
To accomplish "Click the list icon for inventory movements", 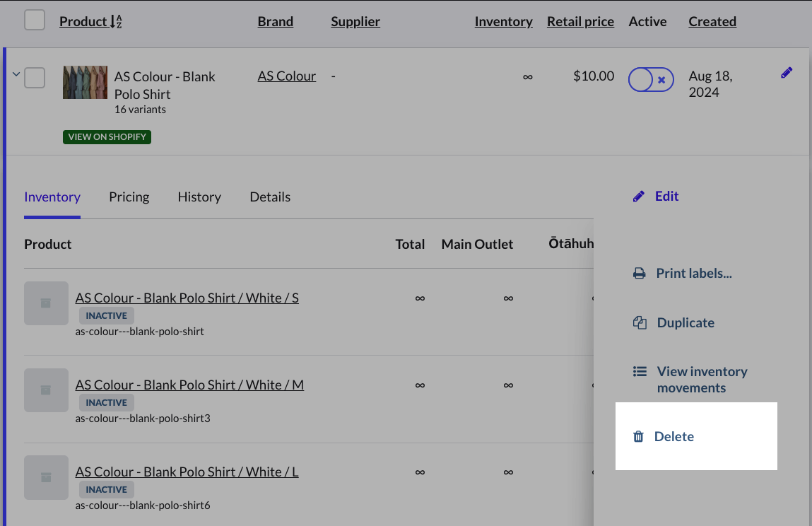I will pos(640,372).
